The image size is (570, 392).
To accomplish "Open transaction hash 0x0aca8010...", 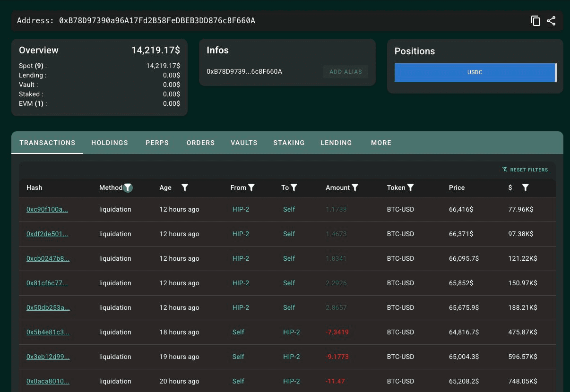I will click(x=48, y=381).
